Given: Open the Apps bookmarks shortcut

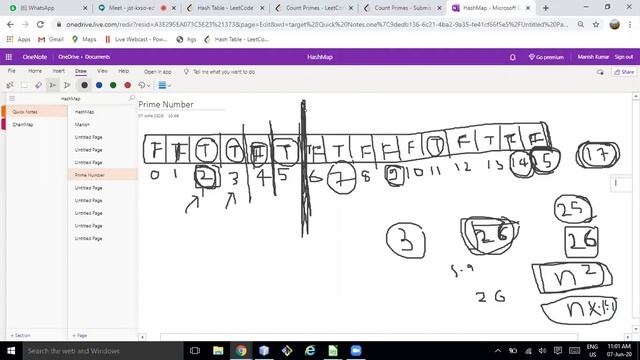Looking at the screenshot, I should pos(18,39).
